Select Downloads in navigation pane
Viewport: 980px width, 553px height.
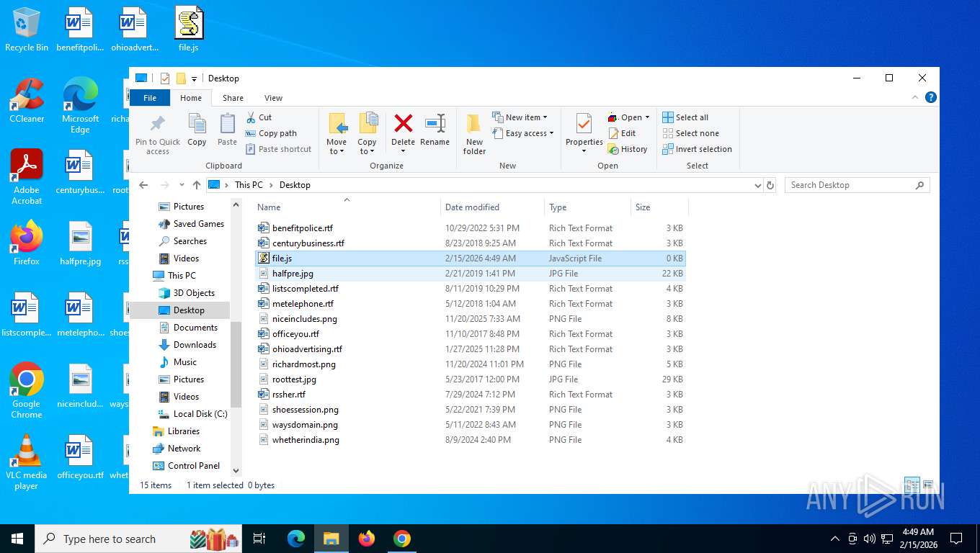point(187,345)
